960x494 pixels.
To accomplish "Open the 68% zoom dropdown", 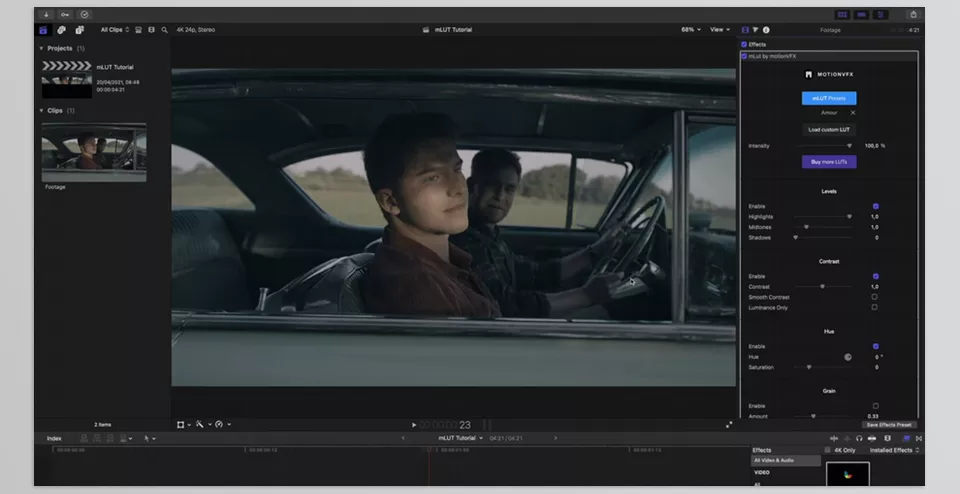I will (691, 29).
